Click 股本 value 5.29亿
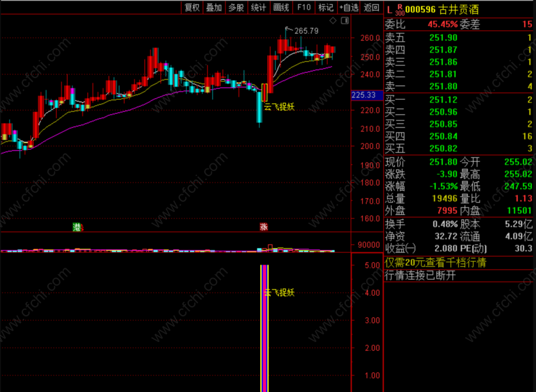The height and width of the screenshot is (392, 536). 519,224
